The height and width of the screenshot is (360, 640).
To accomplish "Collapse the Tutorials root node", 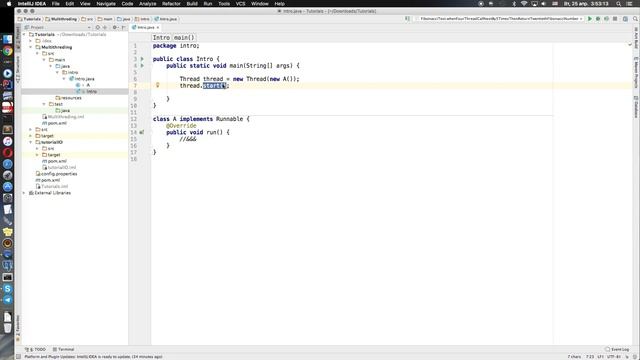I will tap(24, 35).
